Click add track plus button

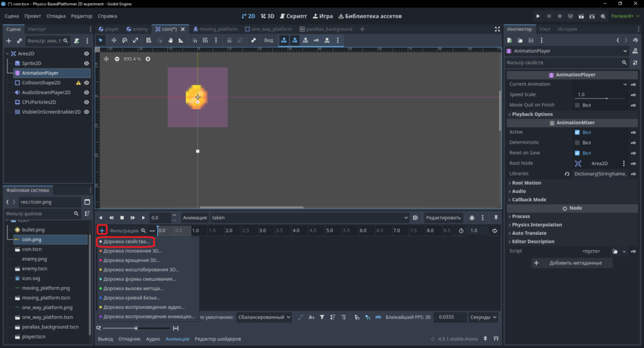pos(102,231)
